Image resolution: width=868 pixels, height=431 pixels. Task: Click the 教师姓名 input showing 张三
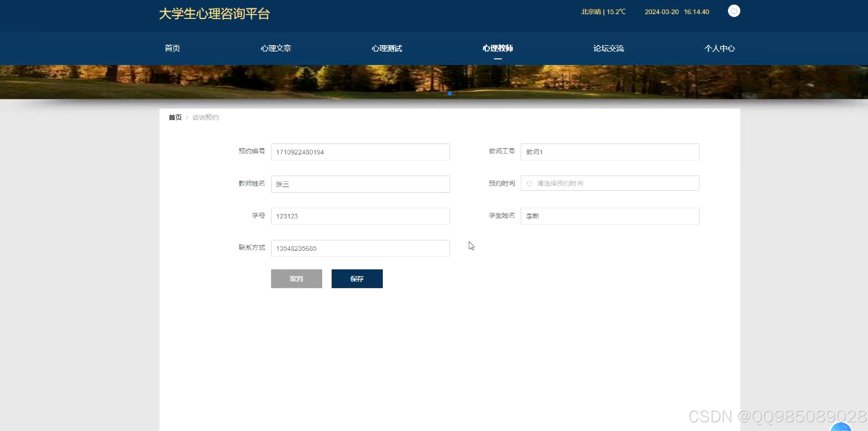[360, 184]
